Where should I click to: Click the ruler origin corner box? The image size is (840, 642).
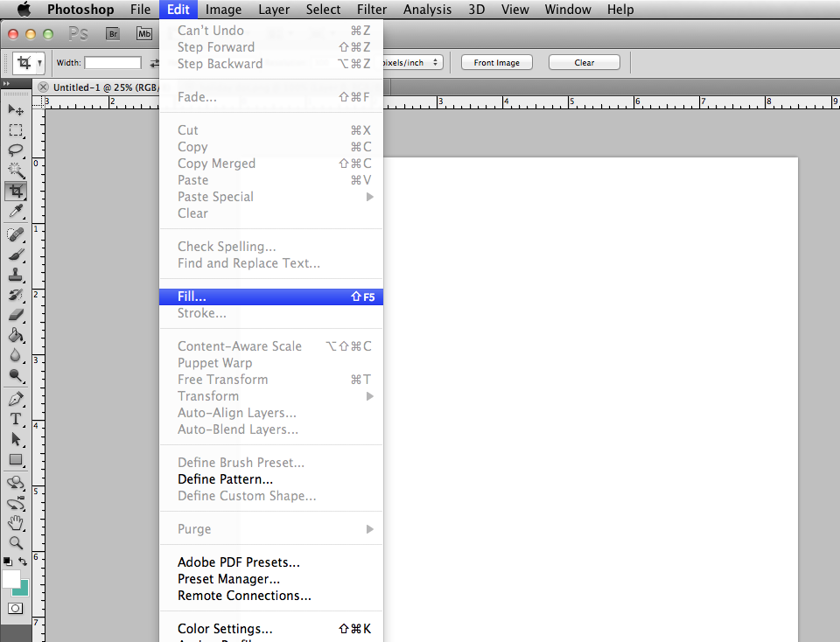(38, 102)
